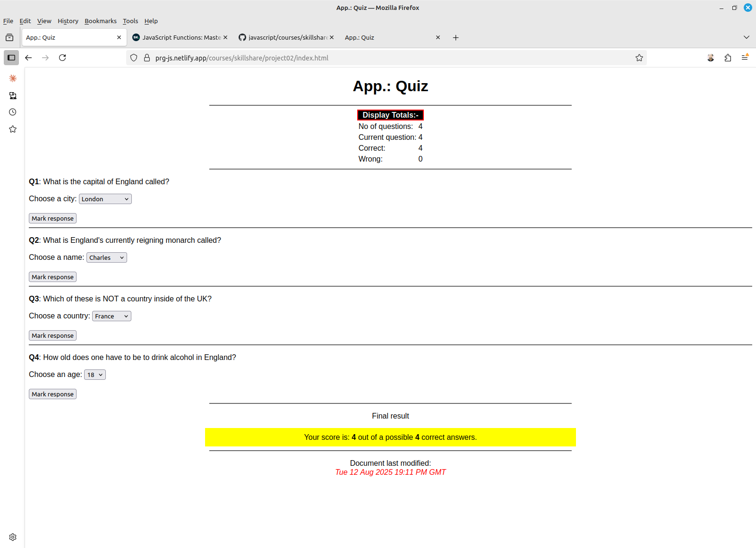756x548 pixels.
Task: Open the Extensions puzzle icon
Action: click(728, 58)
